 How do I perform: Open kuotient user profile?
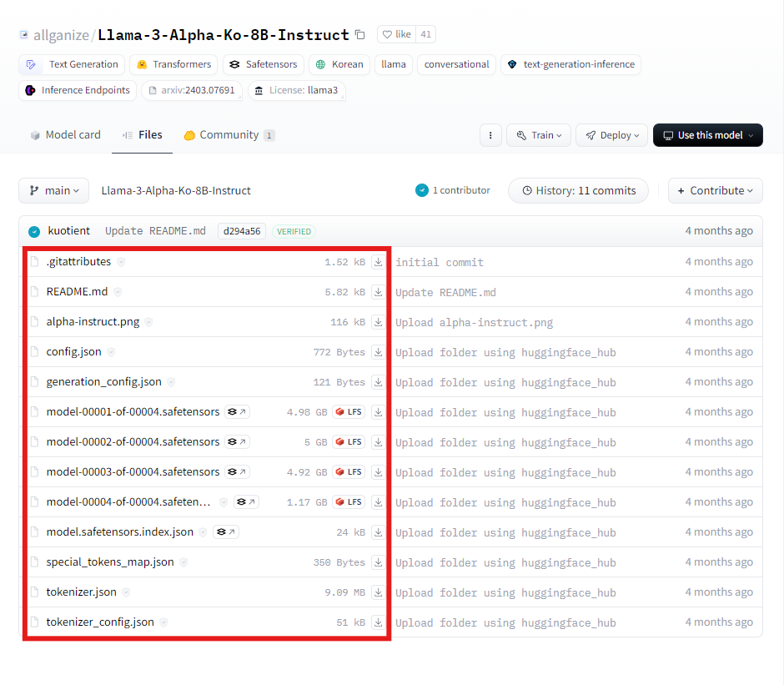[69, 230]
